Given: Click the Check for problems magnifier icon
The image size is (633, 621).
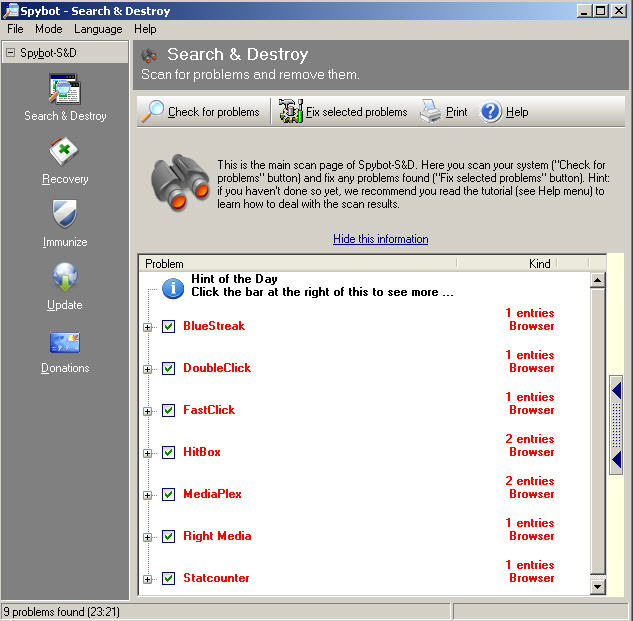Looking at the screenshot, I should (152, 111).
